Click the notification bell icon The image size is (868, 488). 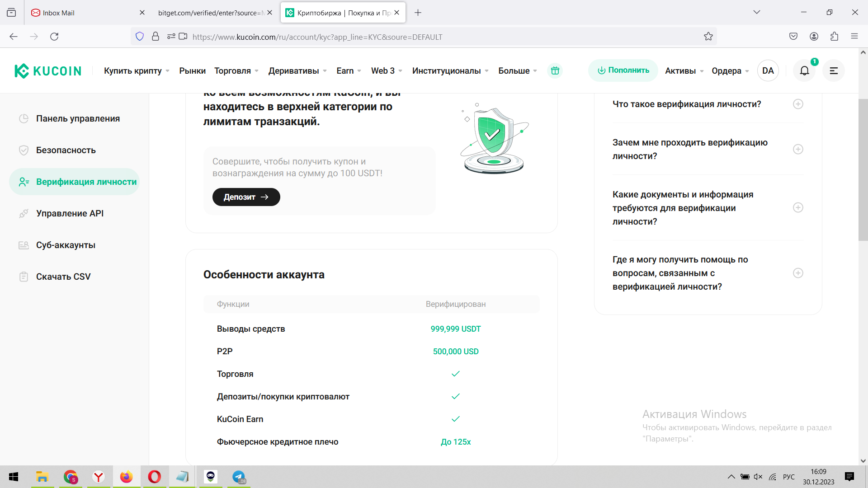point(804,70)
